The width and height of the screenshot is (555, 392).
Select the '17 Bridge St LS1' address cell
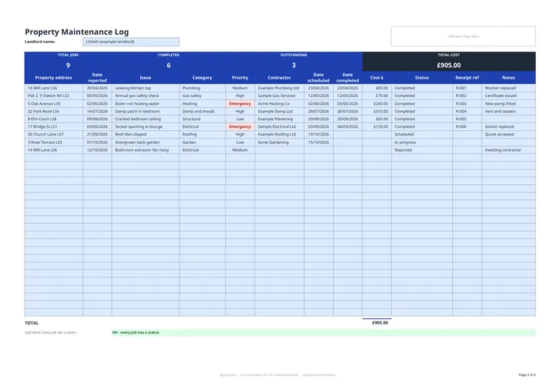54,126
